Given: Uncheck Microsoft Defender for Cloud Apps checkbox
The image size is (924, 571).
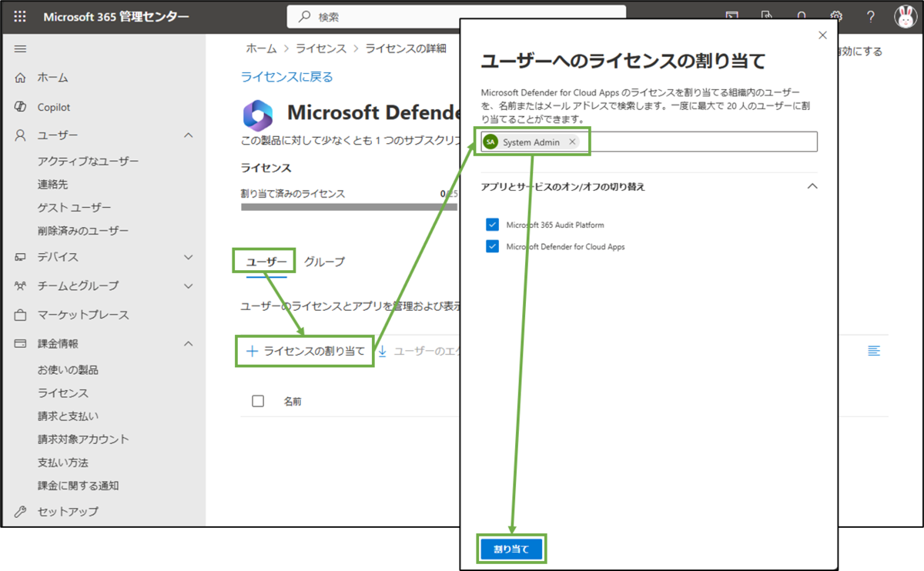Looking at the screenshot, I should (x=493, y=246).
